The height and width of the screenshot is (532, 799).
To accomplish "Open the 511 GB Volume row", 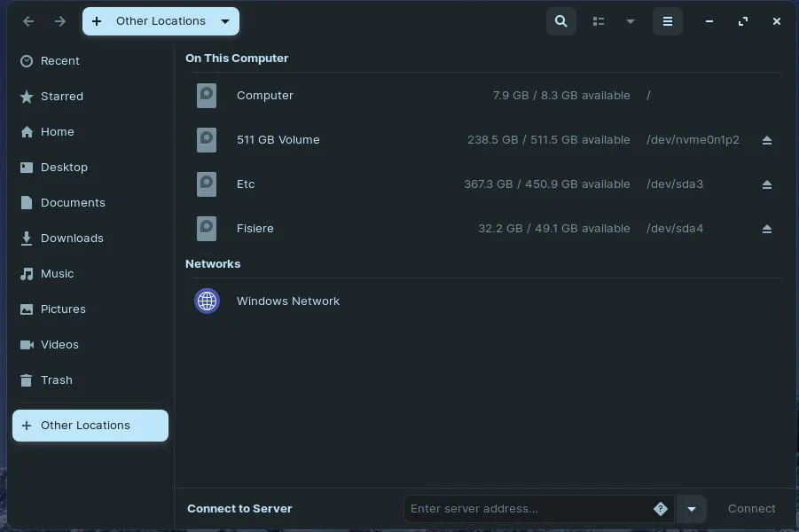I will (483, 140).
